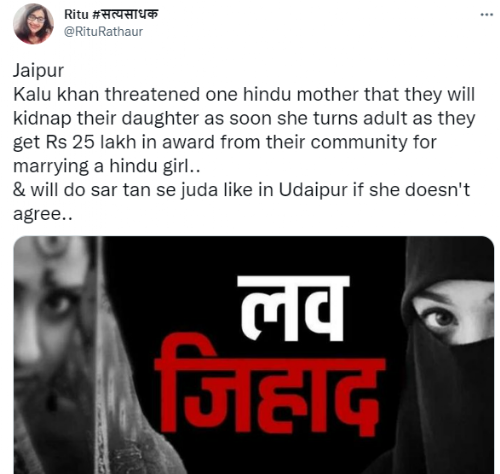Click the display name Ritu
Image resolution: width=500 pixels, height=474 pixels.
pyautogui.click(x=76, y=14)
